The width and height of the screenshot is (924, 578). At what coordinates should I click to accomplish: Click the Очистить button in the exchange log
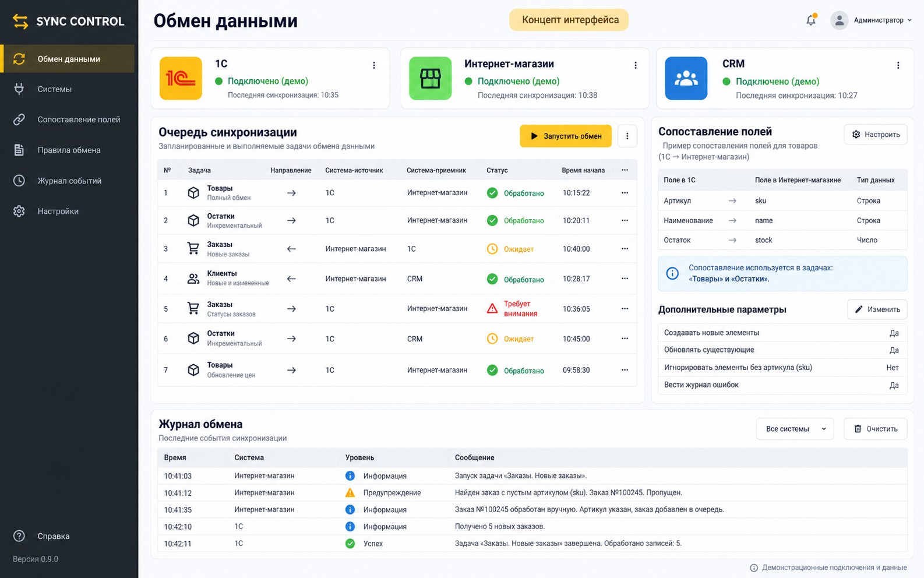[x=876, y=429]
